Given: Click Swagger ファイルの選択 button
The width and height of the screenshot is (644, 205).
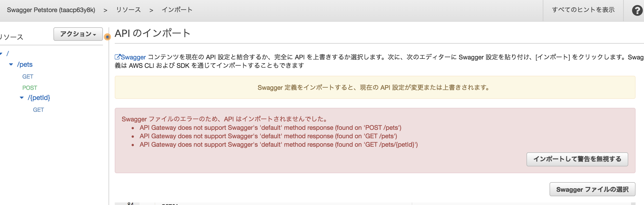Looking at the screenshot, I should (592, 190).
